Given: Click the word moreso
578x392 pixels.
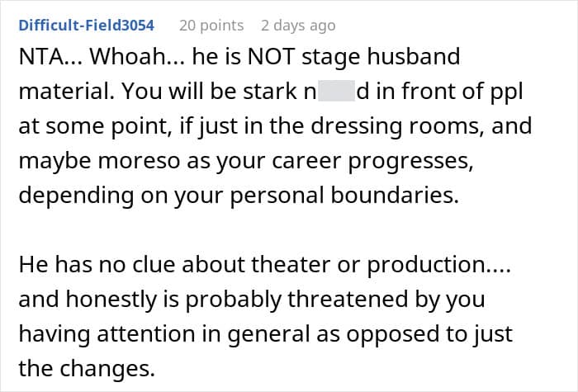Looking at the screenshot, I should point(114,162).
